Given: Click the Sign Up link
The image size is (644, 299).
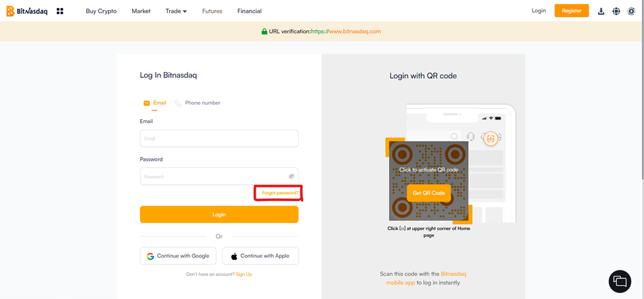Looking at the screenshot, I should point(244,275).
